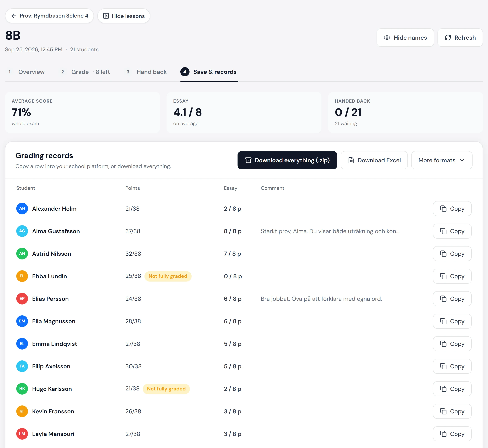488x448 pixels.
Task: Click the AH avatar for Alexander Holm
Action: [x=22, y=209]
